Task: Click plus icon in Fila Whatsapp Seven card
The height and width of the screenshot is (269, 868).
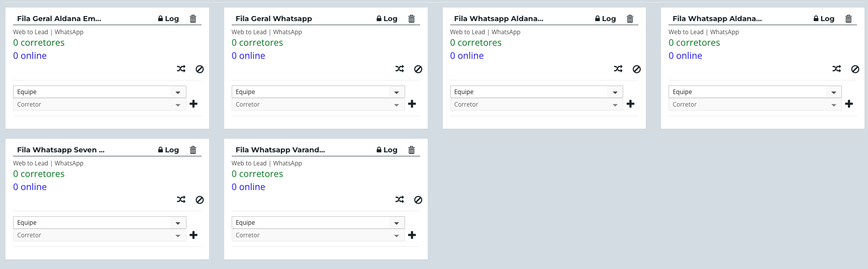Action: [194, 235]
